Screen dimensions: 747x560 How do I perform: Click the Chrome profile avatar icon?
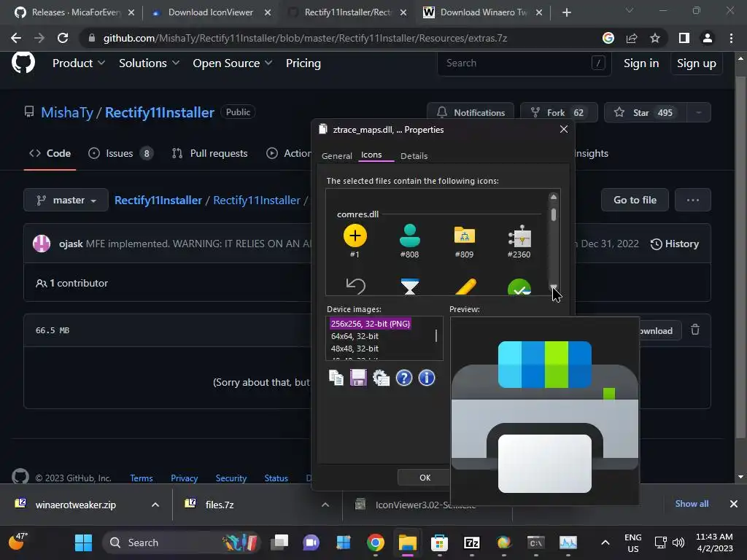[708, 38]
